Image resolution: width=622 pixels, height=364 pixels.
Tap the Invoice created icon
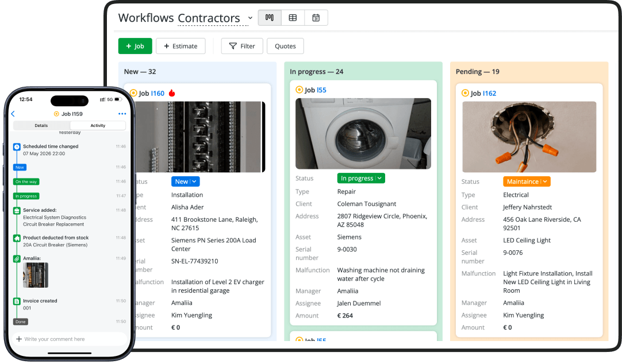17,301
